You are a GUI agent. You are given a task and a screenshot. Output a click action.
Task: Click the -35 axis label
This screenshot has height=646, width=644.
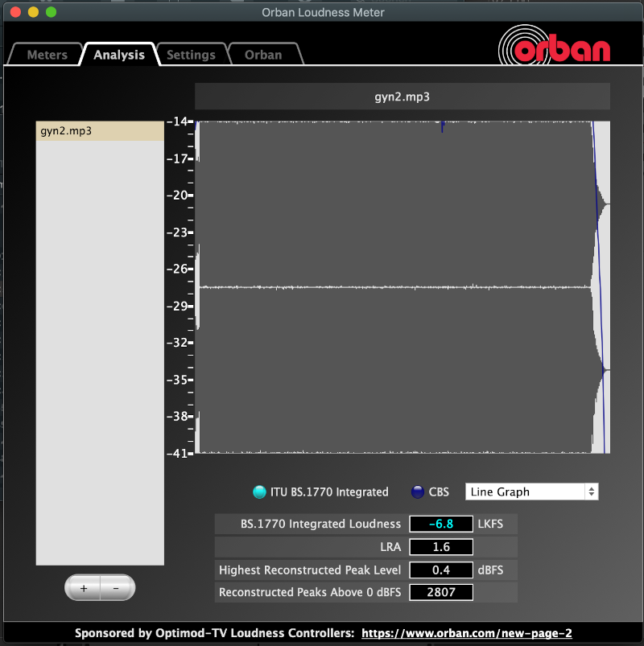click(x=177, y=380)
